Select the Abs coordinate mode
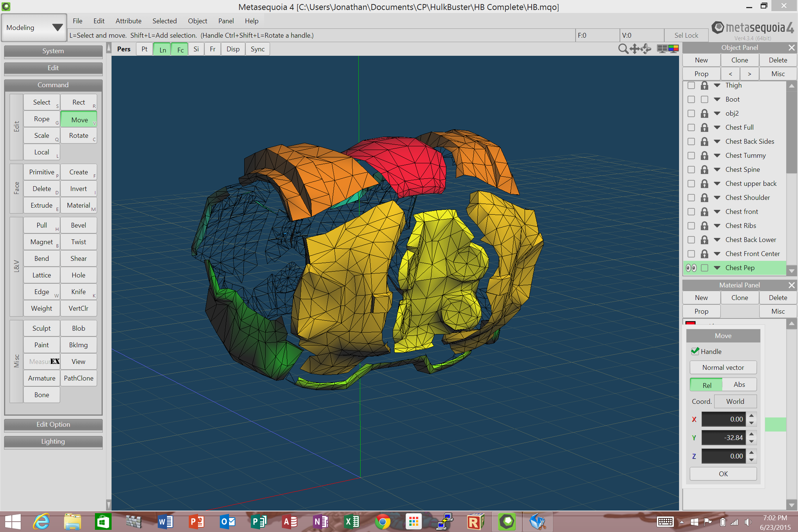 pos(739,385)
